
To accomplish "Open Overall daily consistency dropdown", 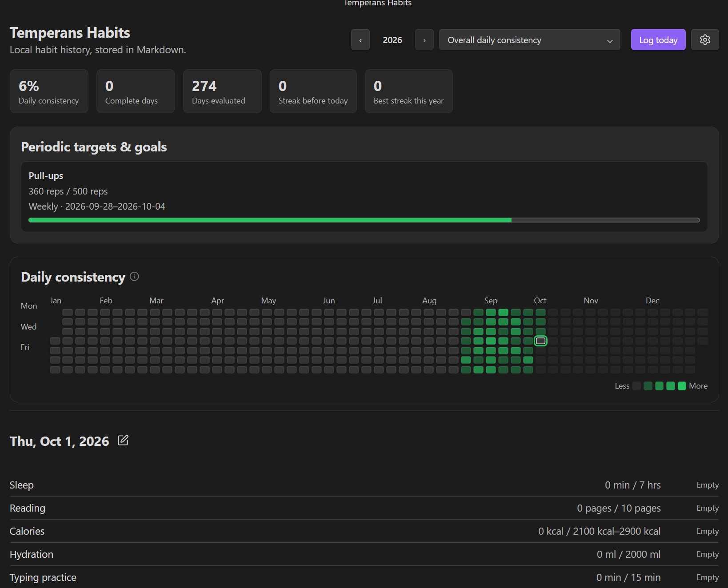I will [x=530, y=40].
